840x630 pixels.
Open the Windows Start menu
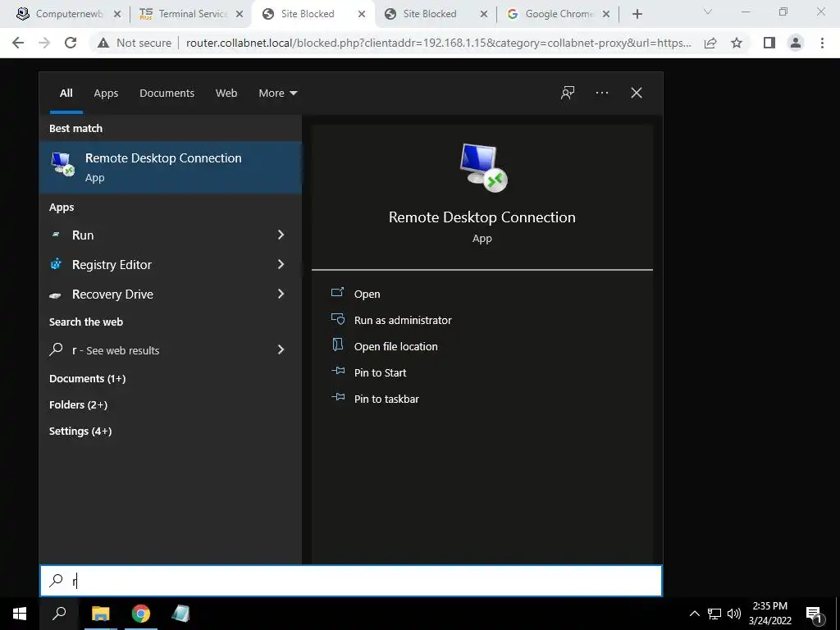[20, 614]
